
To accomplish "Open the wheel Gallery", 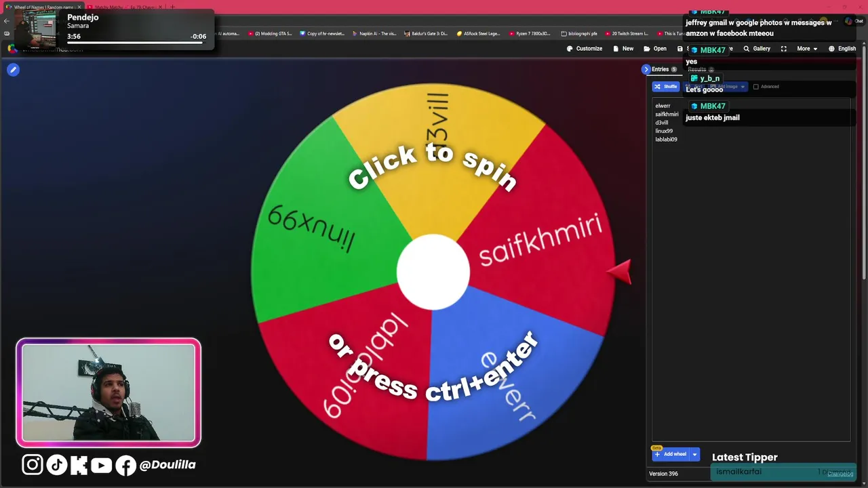I will coord(757,49).
